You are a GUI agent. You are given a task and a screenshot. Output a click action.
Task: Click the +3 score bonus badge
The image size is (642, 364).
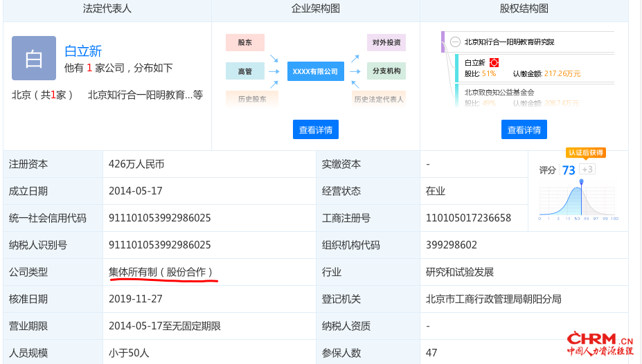pyautogui.click(x=587, y=170)
